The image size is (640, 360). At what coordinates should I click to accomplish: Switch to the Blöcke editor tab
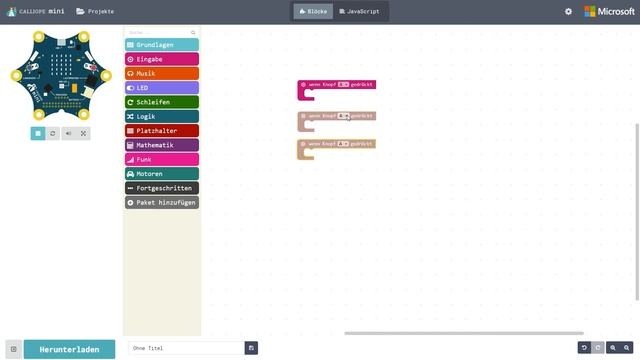[313, 11]
